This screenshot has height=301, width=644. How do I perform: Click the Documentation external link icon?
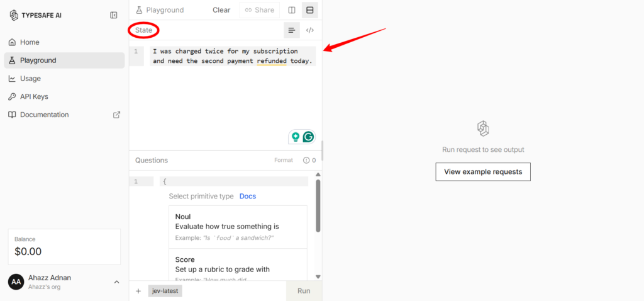116,115
